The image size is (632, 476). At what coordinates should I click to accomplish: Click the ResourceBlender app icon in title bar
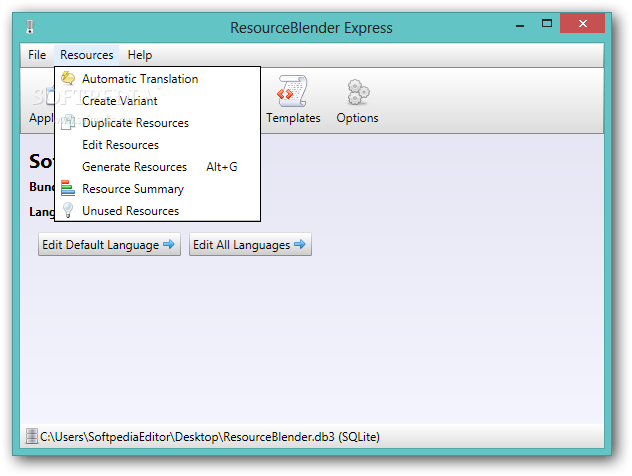tap(30, 27)
